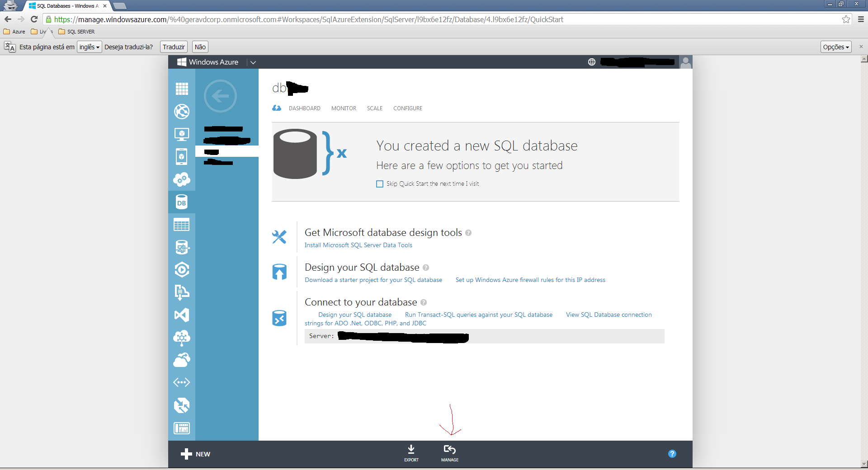
Task: Click the 'You created a new SQL database' heading
Action: point(477,146)
